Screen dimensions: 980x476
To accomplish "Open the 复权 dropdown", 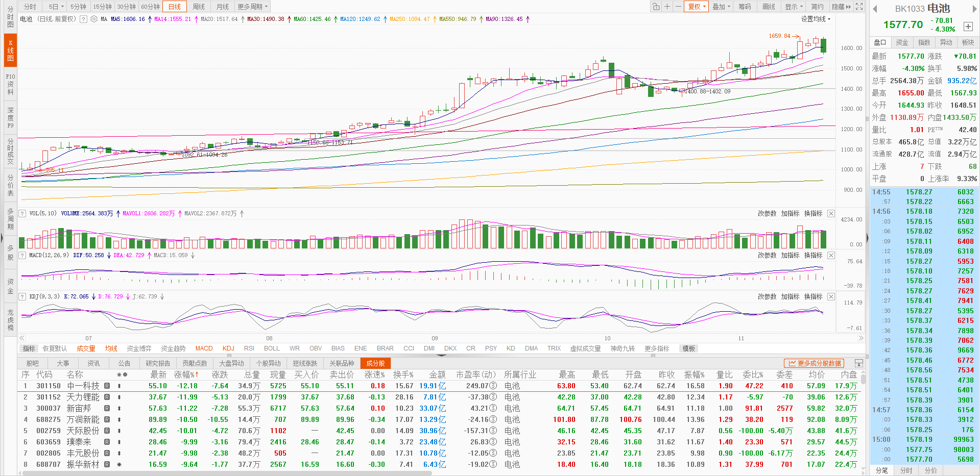I will click(697, 7).
